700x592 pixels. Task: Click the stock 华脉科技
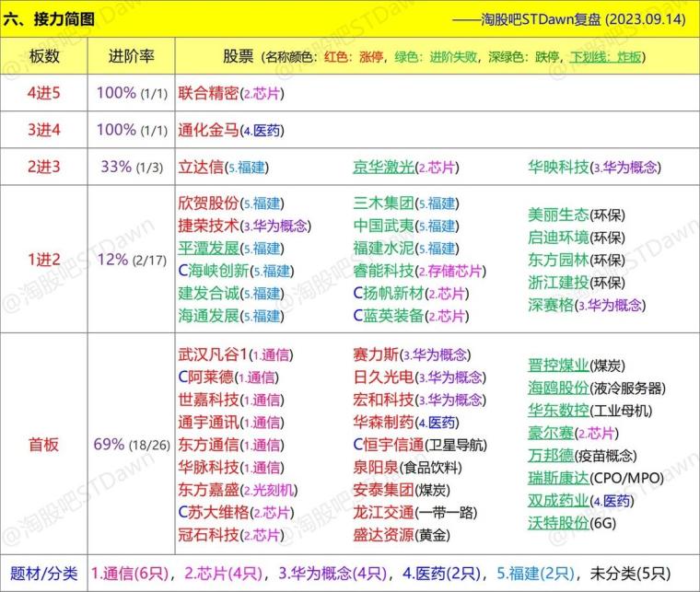[x=208, y=468]
